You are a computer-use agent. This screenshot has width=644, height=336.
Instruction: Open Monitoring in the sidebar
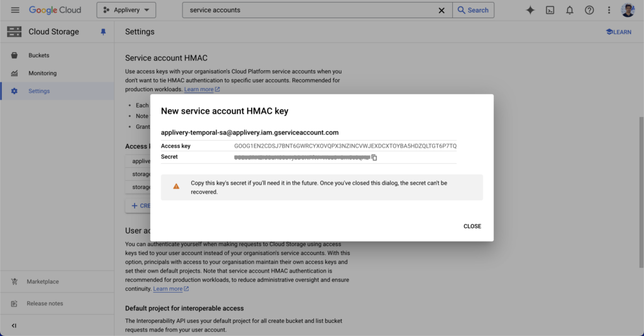(x=42, y=73)
